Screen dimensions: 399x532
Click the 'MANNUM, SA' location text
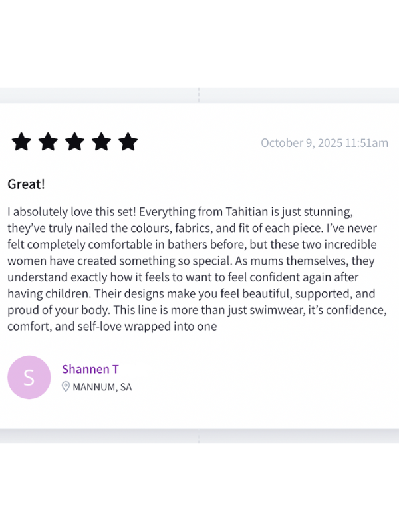click(102, 387)
